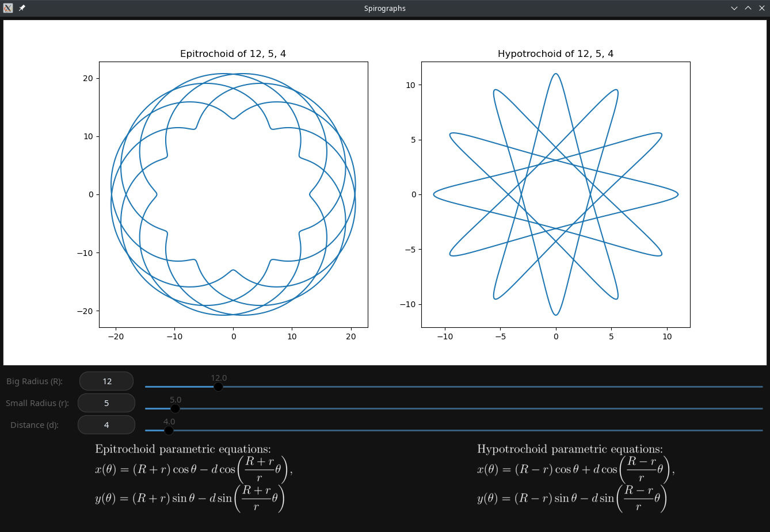This screenshot has height=532, width=770.
Task: Click the Big Radius slider handle at 12.0
Action: (218, 386)
